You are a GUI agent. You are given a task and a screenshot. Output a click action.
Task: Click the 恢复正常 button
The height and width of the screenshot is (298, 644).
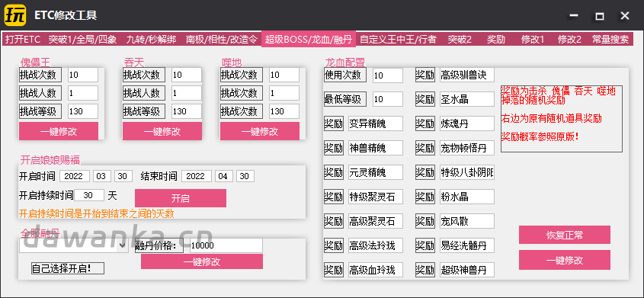565,235
